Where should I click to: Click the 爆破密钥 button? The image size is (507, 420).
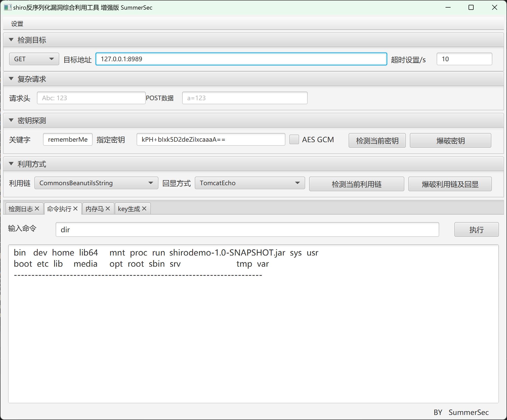(450, 140)
